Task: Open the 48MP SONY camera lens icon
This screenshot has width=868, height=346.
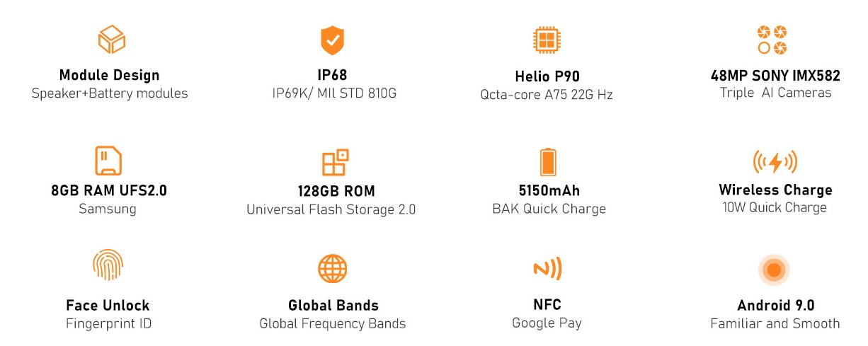Action: click(x=772, y=40)
